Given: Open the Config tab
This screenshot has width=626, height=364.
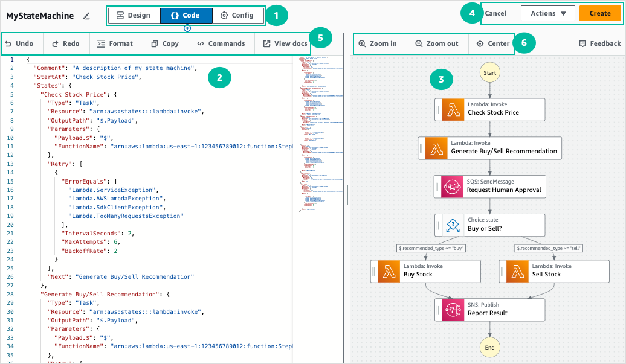Looking at the screenshot, I should (x=238, y=15).
